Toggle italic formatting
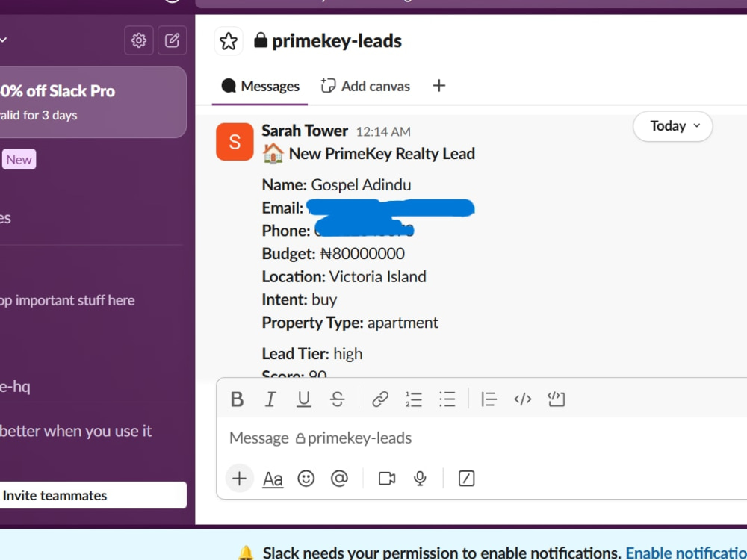 (270, 399)
